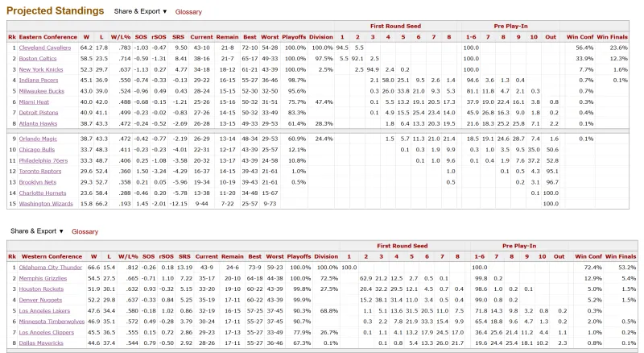This screenshot has width=644, height=353.
Task: Open the Houston Rockets team link
Action: click(41, 289)
